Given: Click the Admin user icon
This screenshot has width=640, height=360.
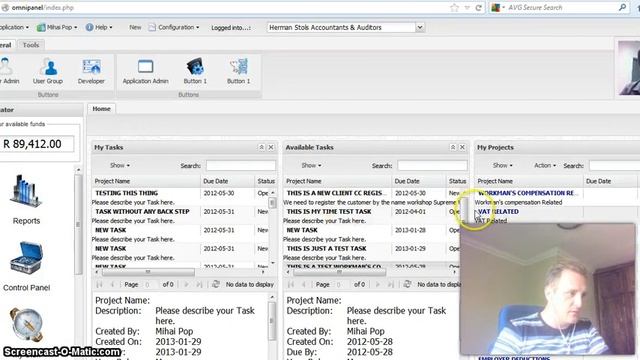Looking at the screenshot, I should pyautogui.click(x=7, y=71).
